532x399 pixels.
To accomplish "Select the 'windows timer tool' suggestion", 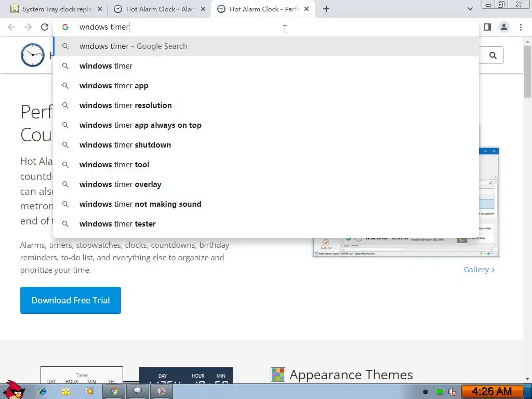I will [x=267, y=165].
